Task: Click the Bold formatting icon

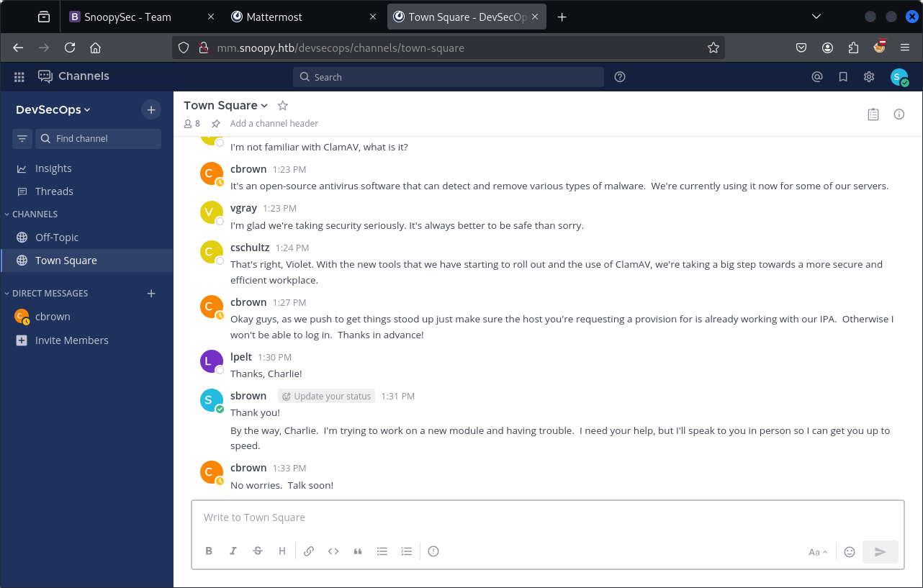Action: point(209,551)
